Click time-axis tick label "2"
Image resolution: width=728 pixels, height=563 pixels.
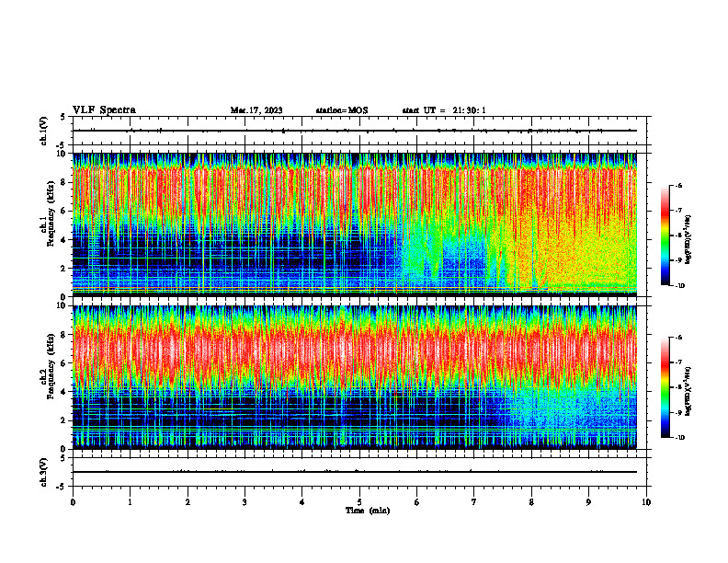point(188,502)
